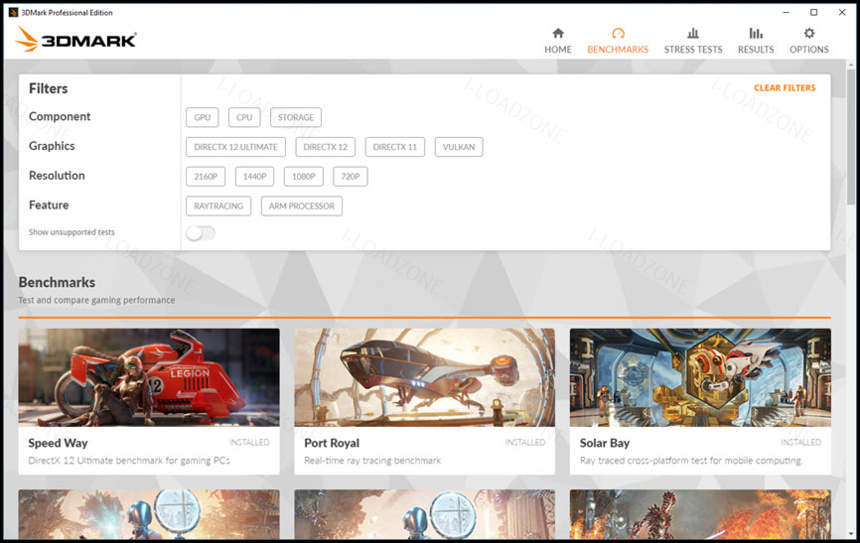This screenshot has width=860, height=543.
Task: Toggle the ARM Processor feature filter
Action: [302, 206]
